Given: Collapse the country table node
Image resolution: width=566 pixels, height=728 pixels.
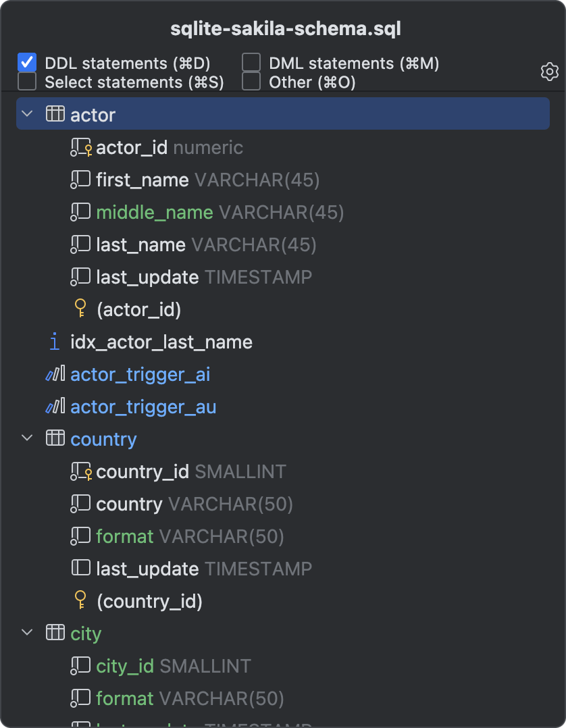Looking at the screenshot, I should point(26,438).
